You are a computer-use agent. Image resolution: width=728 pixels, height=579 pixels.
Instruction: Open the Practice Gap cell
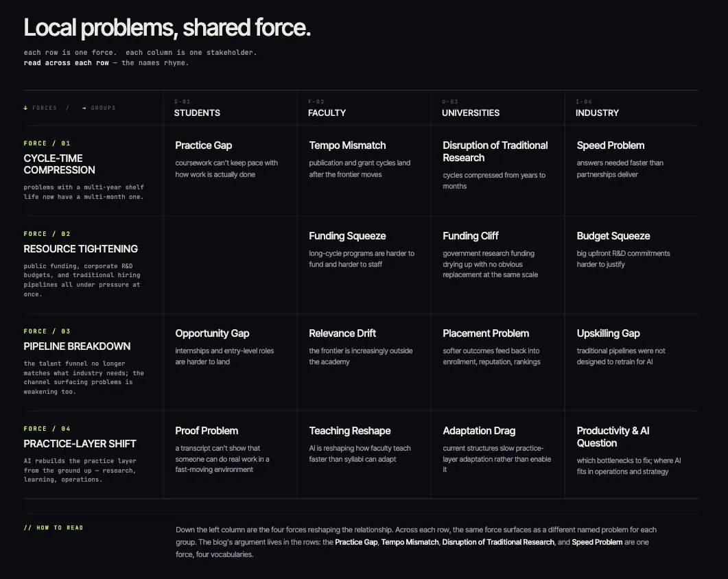[x=230, y=171]
